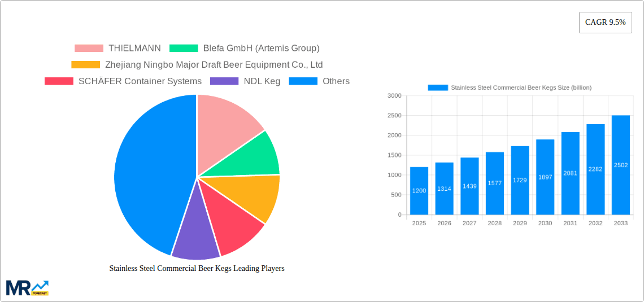Click the NDL Keg legend label
The image size is (644, 302).
click(262, 81)
